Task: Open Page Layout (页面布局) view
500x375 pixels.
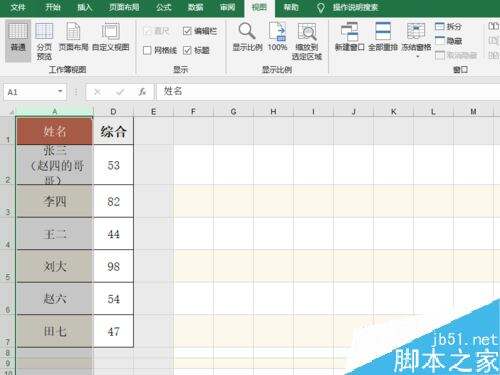Action: pyautogui.click(x=73, y=37)
